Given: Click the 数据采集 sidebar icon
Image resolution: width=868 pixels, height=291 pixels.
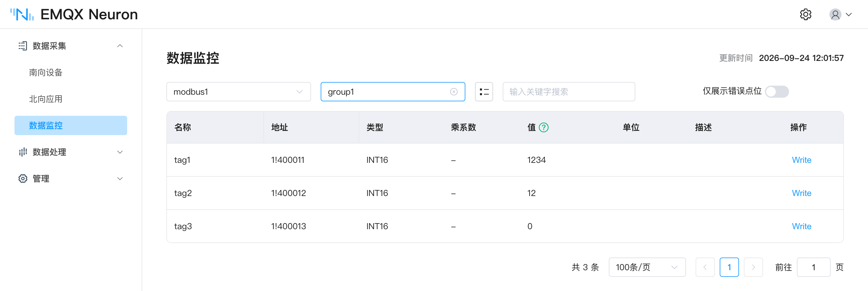Looking at the screenshot, I should [x=23, y=46].
